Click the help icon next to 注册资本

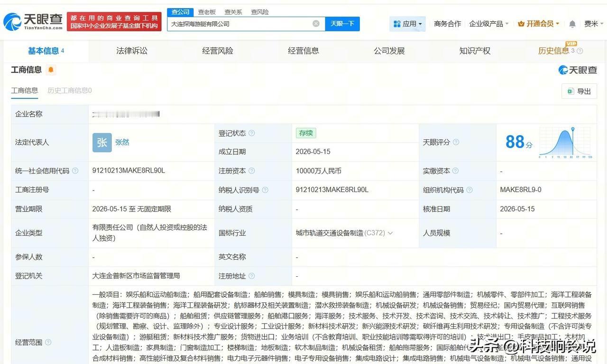pos(252,171)
